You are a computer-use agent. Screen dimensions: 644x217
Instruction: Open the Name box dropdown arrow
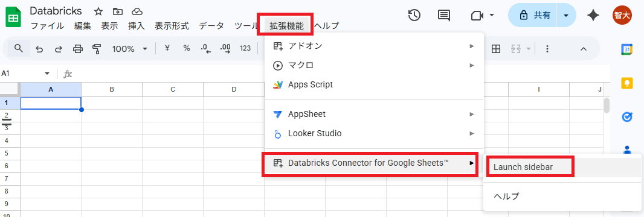coord(47,74)
